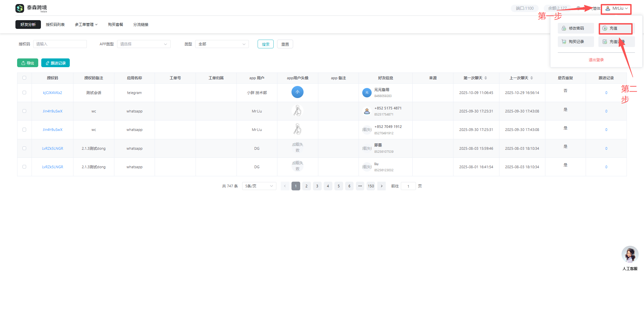Click sort arrows on 上一次聊天 column
This screenshot has width=644, height=320.
[x=532, y=78]
